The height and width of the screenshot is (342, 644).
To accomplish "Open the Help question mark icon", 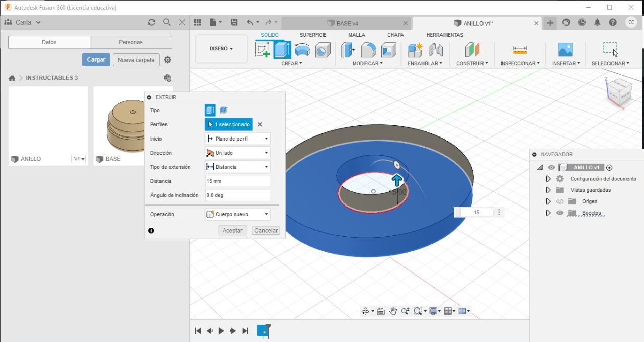I will click(613, 22).
